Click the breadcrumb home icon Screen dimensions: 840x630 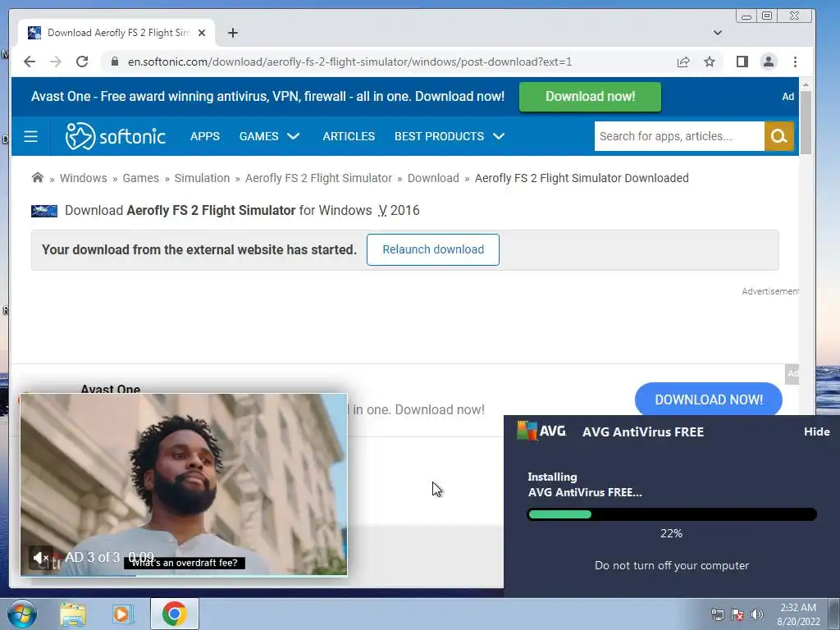tap(37, 177)
